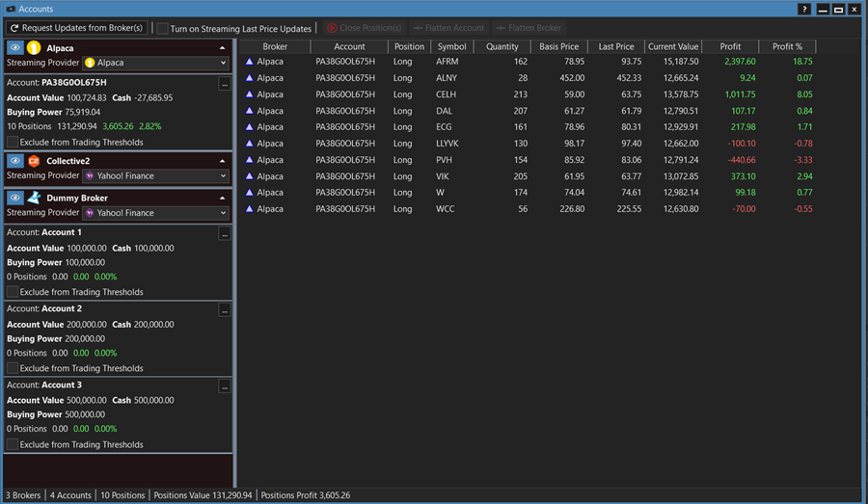This screenshot has height=504, width=868.
Task: Hide Collective2 broker with the eye icon
Action: pos(14,161)
